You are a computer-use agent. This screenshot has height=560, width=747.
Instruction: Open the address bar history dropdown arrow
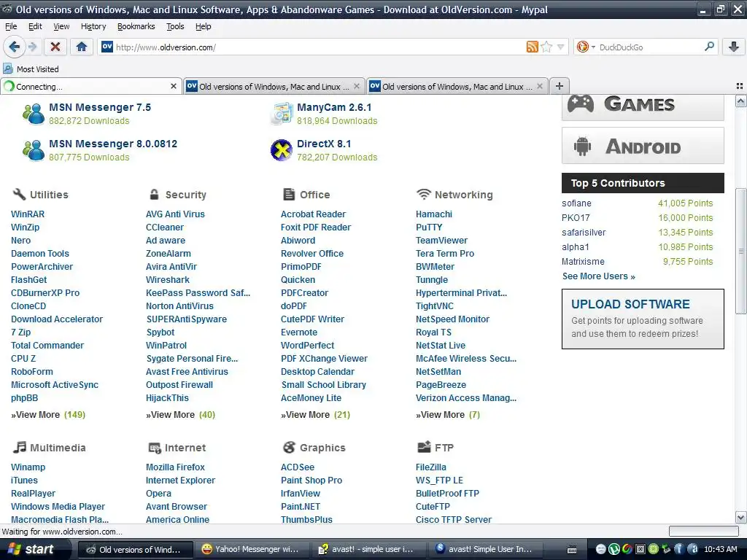(561, 47)
